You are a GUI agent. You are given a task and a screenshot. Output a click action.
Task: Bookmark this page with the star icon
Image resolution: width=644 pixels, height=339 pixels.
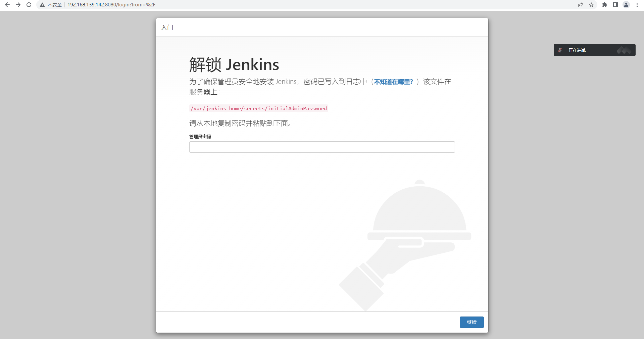[x=591, y=5]
